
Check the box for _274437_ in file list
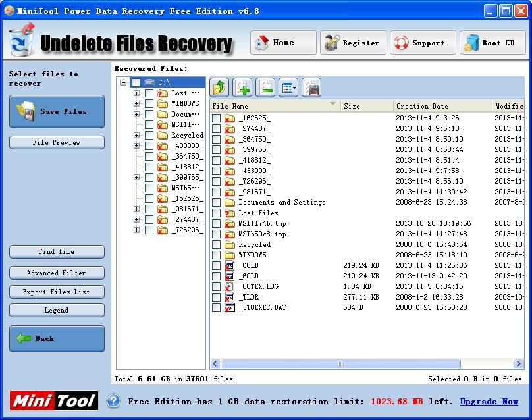coord(216,128)
